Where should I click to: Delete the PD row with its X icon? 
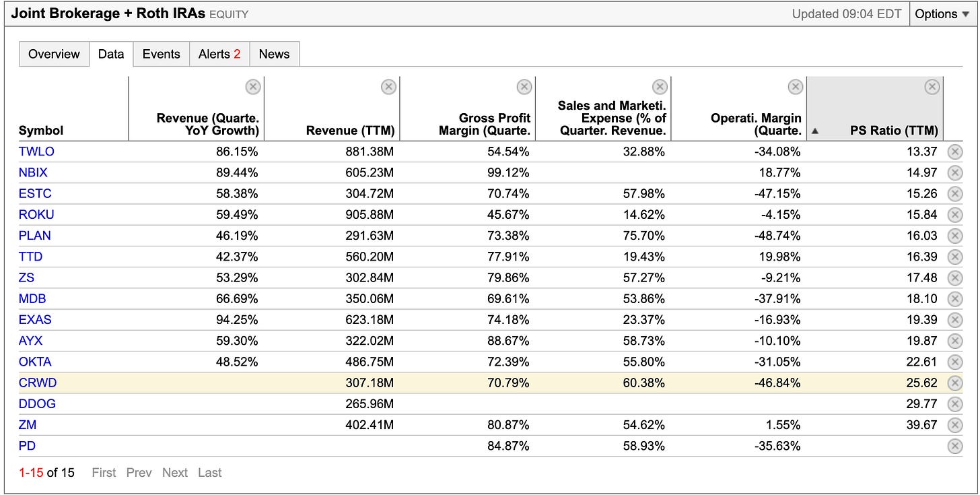point(954,446)
